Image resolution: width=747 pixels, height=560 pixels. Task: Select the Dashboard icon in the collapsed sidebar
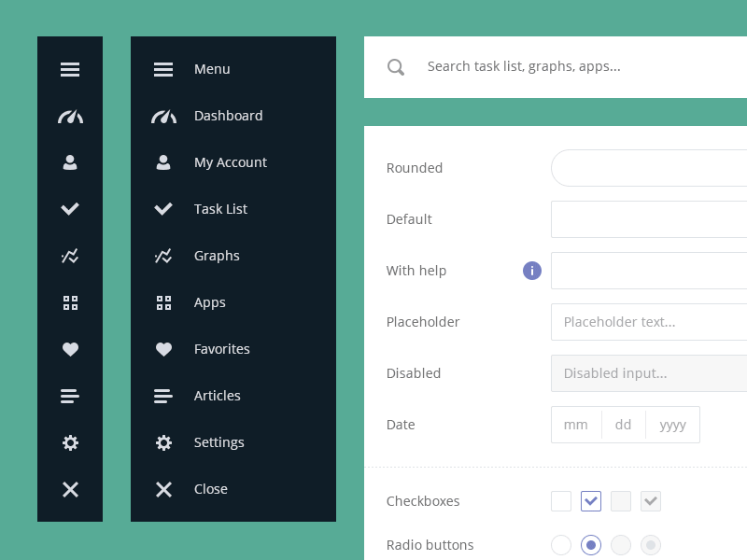70,116
